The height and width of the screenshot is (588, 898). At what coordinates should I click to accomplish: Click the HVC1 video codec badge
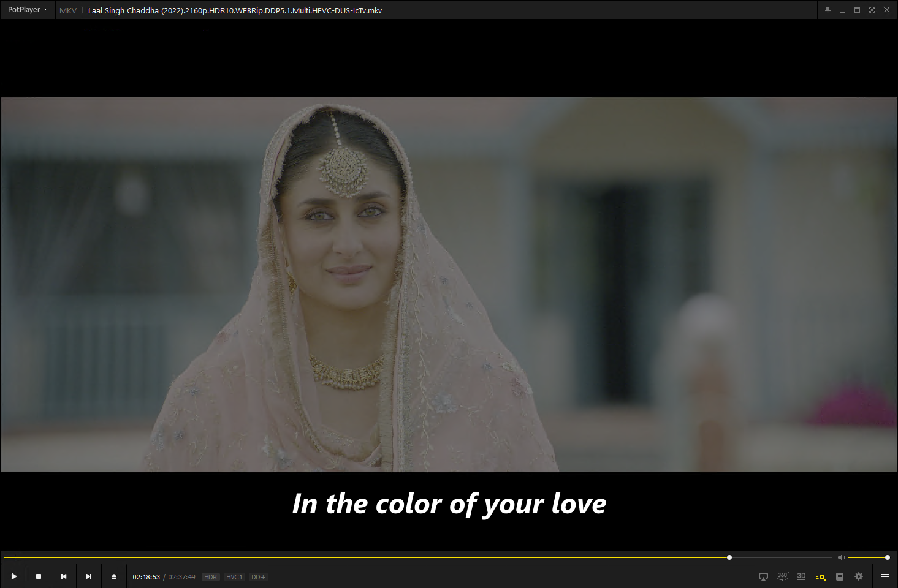[234, 577]
